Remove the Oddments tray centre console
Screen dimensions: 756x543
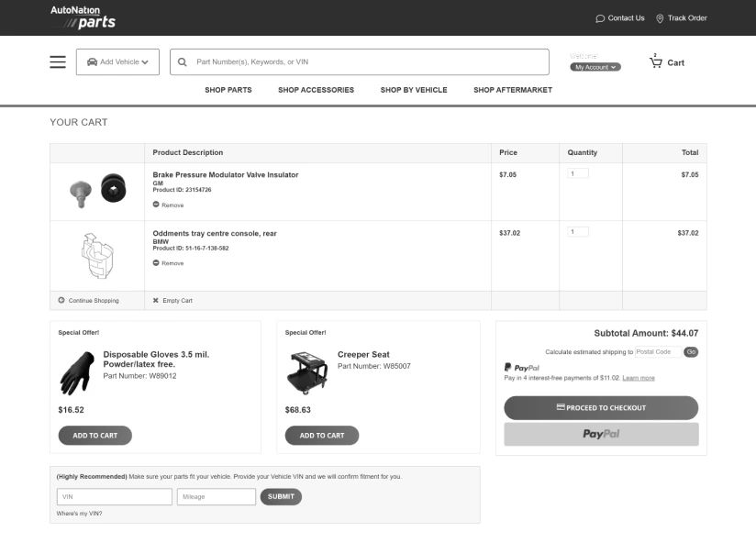click(172, 263)
